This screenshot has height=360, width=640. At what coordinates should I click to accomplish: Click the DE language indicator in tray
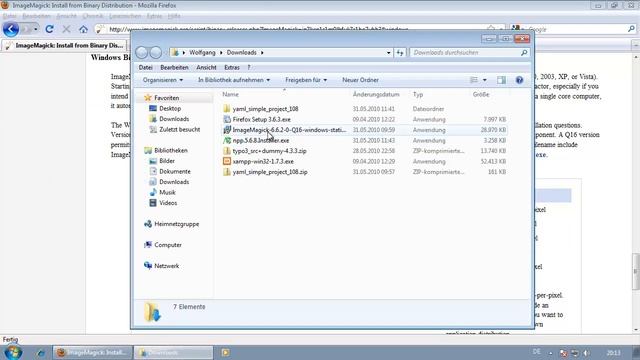click(x=536, y=352)
